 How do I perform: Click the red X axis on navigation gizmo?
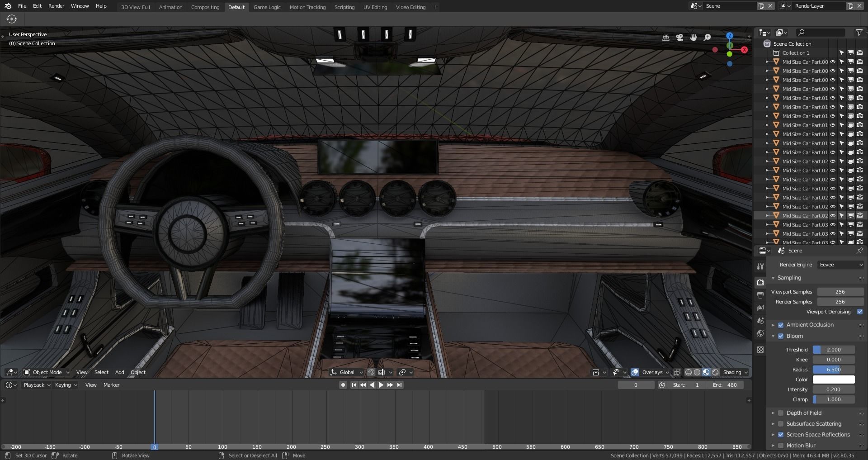744,50
